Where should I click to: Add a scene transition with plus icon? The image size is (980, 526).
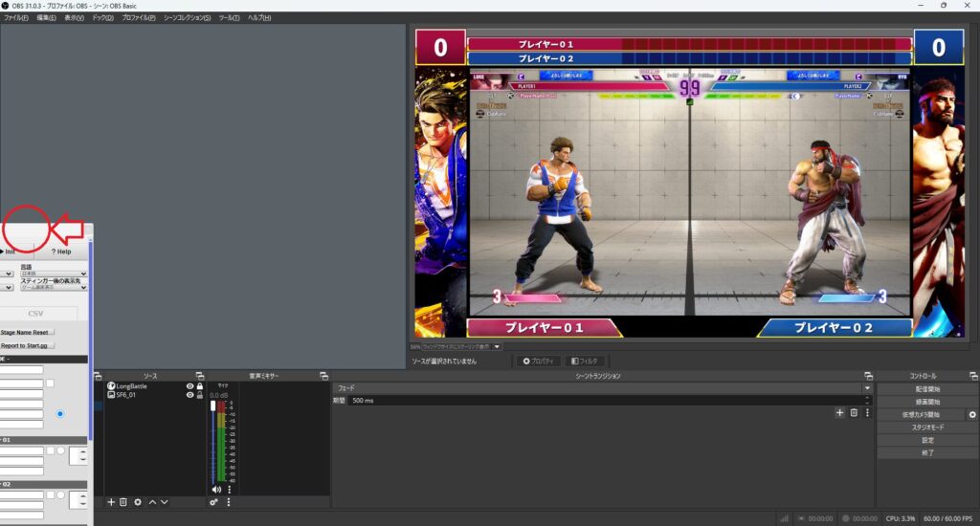pyautogui.click(x=839, y=412)
